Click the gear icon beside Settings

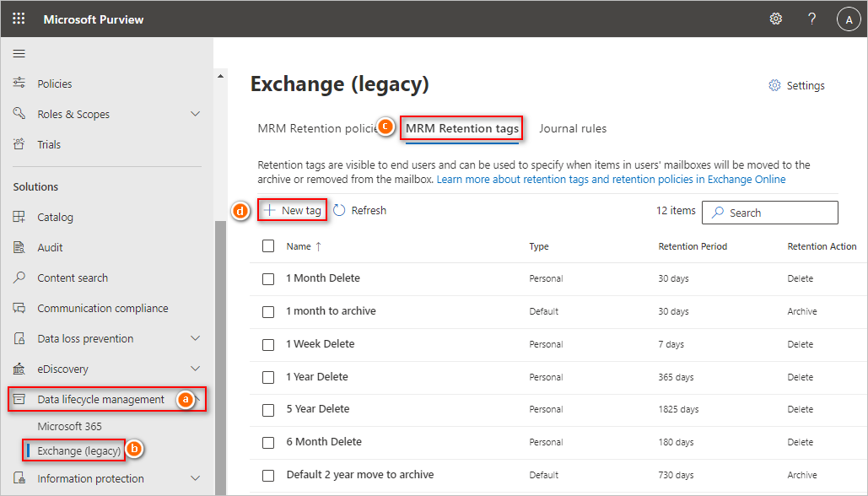pos(774,85)
